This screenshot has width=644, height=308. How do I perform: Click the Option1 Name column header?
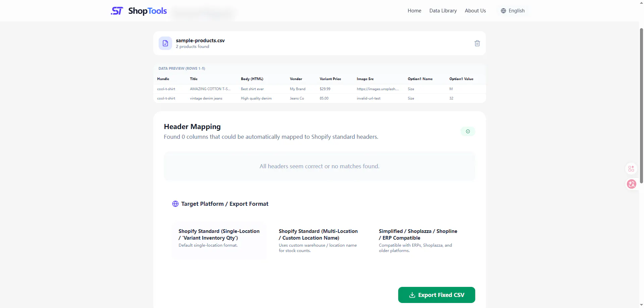click(420, 79)
